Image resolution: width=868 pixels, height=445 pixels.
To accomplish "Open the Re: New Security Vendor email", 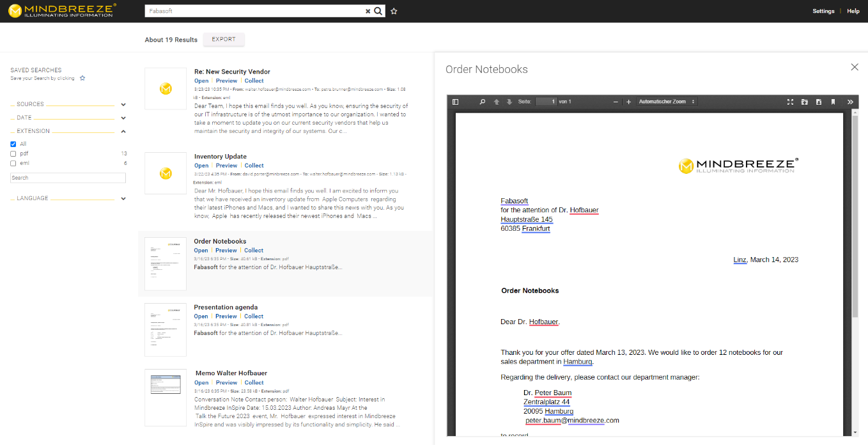I will (201, 81).
